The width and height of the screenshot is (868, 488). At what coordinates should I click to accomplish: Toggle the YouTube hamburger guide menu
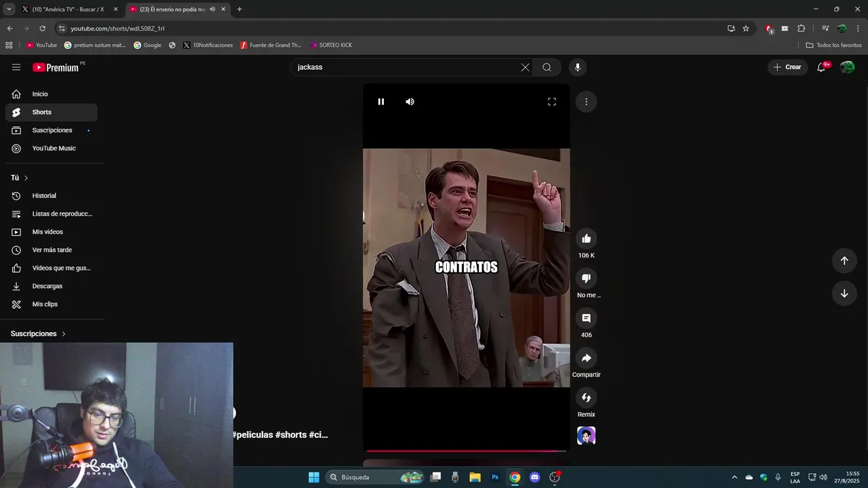click(x=16, y=67)
